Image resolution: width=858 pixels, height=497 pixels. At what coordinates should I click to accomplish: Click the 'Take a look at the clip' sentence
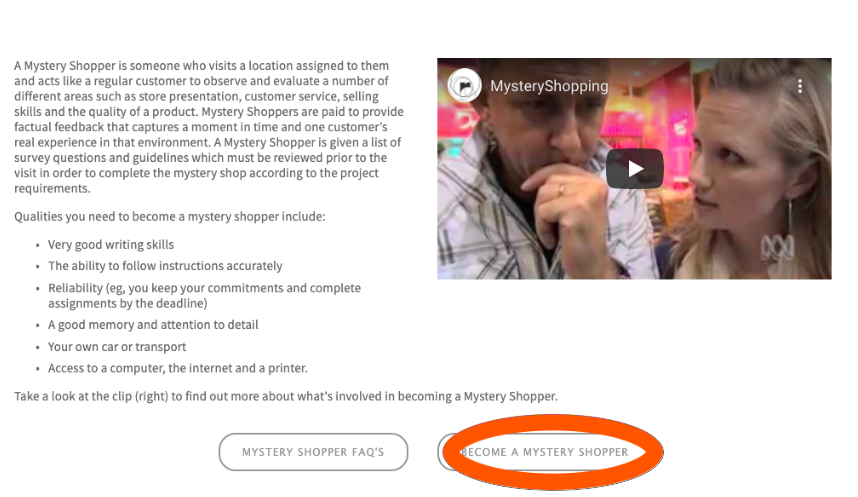point(286,396)
